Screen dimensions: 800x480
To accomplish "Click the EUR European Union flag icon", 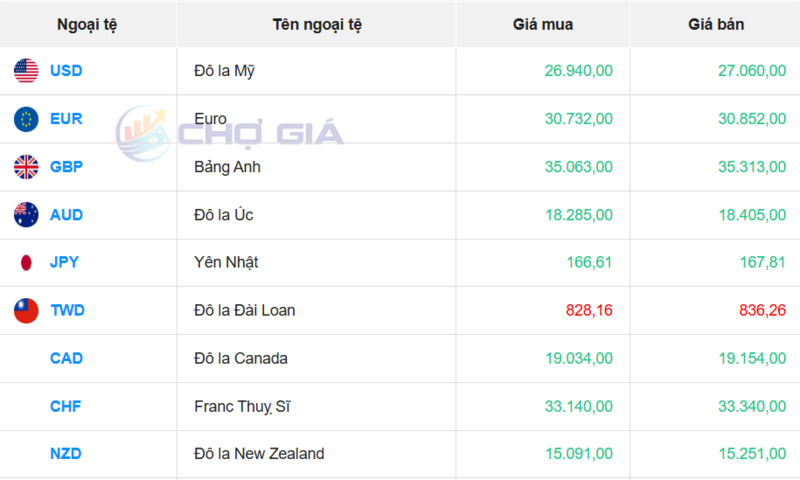I will 26,119.
